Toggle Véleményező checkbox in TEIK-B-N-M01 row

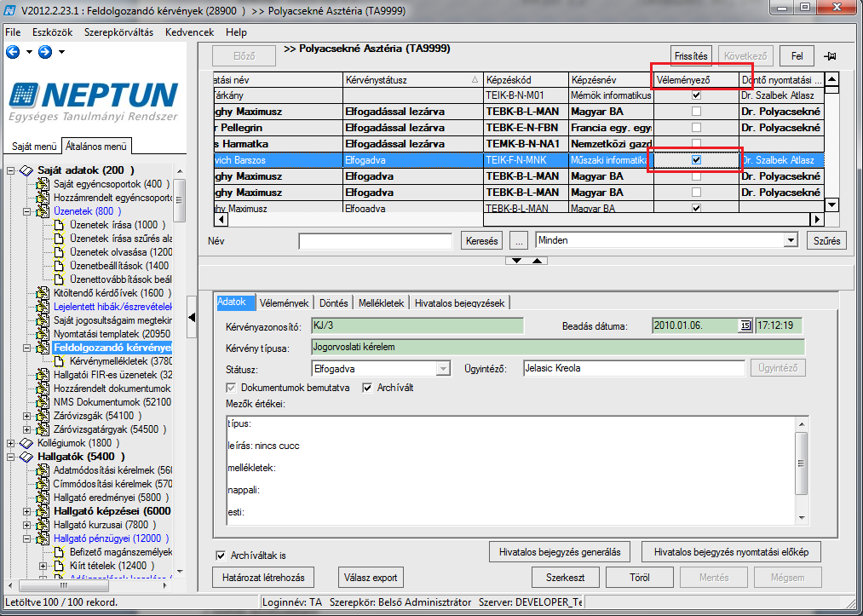click(697, 95)
